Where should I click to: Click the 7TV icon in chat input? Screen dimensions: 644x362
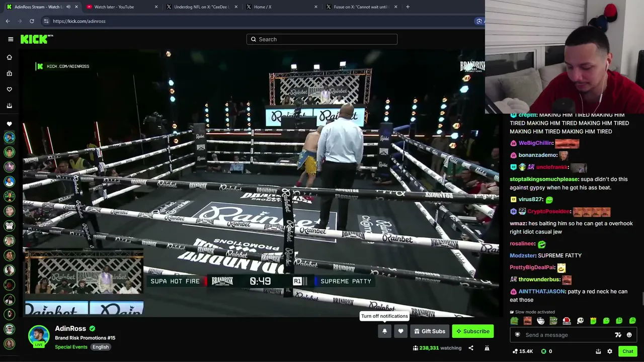pyautogui.click(x=618, y=335)
